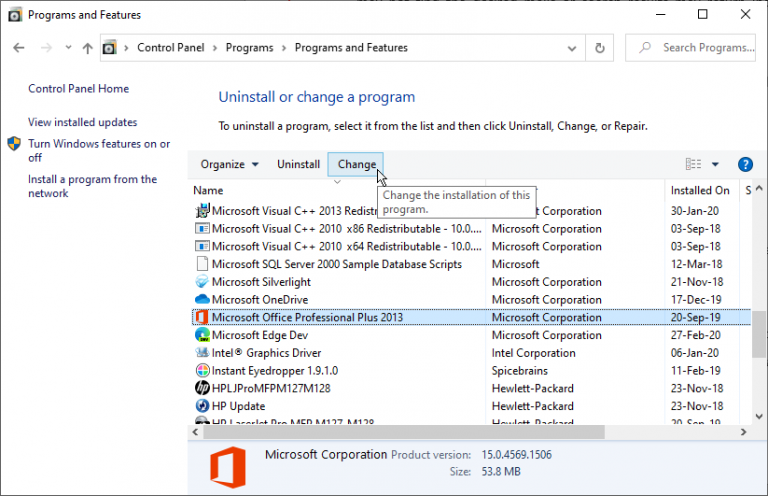
Task: Click the Visual C++ 2010 x86 icon
Action: coord(202,229)
